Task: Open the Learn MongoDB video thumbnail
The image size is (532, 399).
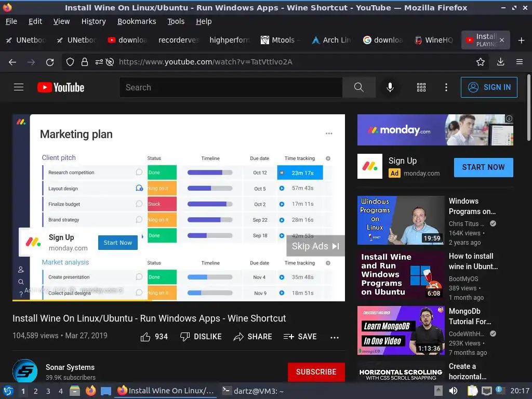Action: point(401,330)
